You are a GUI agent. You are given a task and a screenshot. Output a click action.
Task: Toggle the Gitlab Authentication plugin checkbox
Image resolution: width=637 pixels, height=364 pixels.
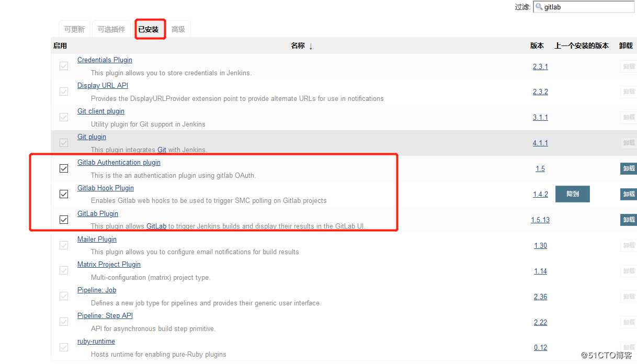pyautogui.click(x=64, y=168)
